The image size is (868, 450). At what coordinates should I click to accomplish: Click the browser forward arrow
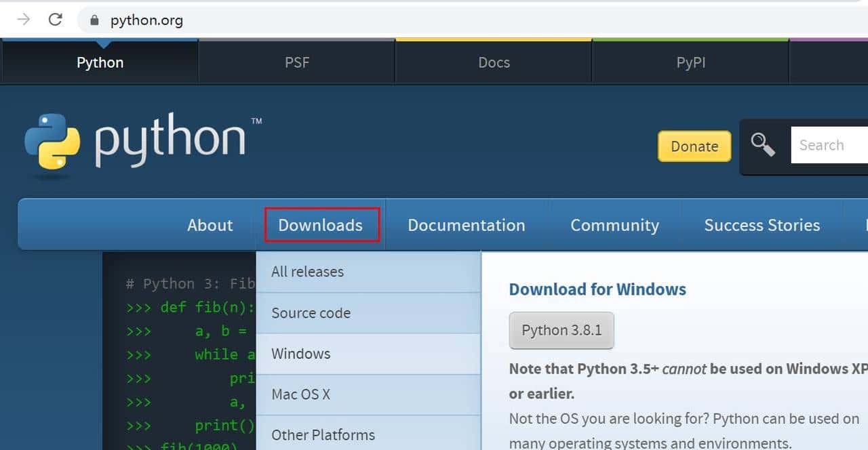click(x=24, y=20)
